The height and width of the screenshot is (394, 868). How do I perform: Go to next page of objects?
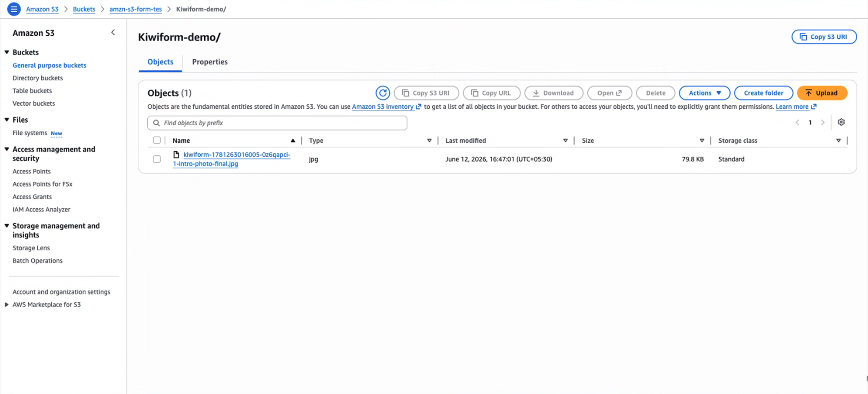tap(822, 123)
